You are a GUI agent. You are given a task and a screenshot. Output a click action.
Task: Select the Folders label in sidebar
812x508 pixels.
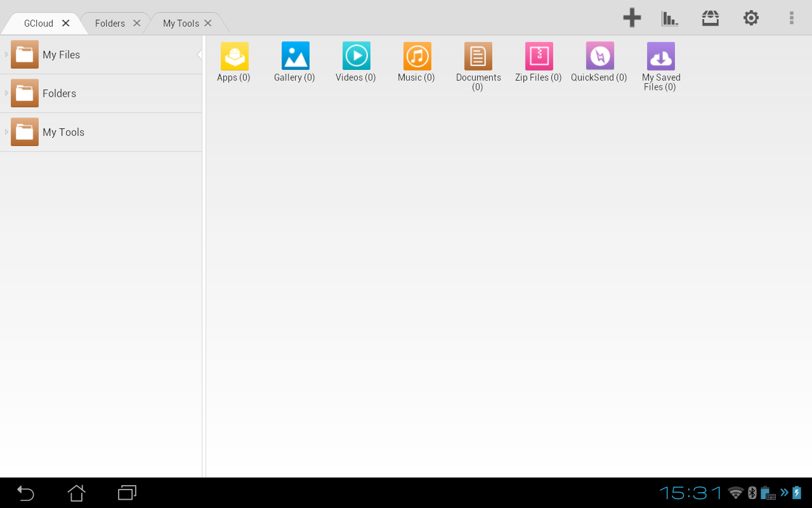[59, 93]
